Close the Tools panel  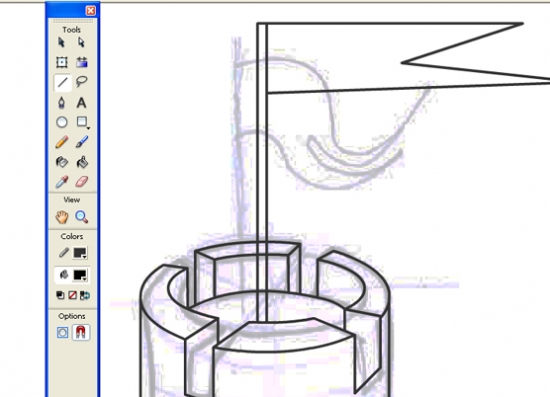90,11
